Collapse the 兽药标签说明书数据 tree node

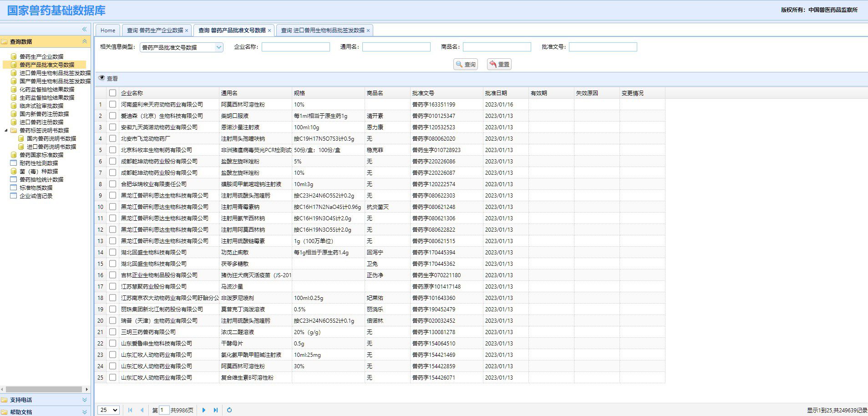(x=6, y=130)
